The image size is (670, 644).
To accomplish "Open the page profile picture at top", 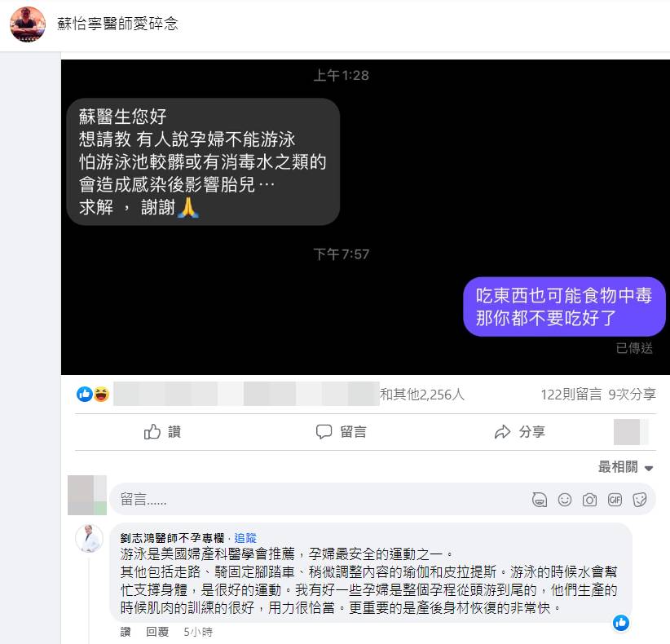I will pyautogui.click(x=28, y=24).
